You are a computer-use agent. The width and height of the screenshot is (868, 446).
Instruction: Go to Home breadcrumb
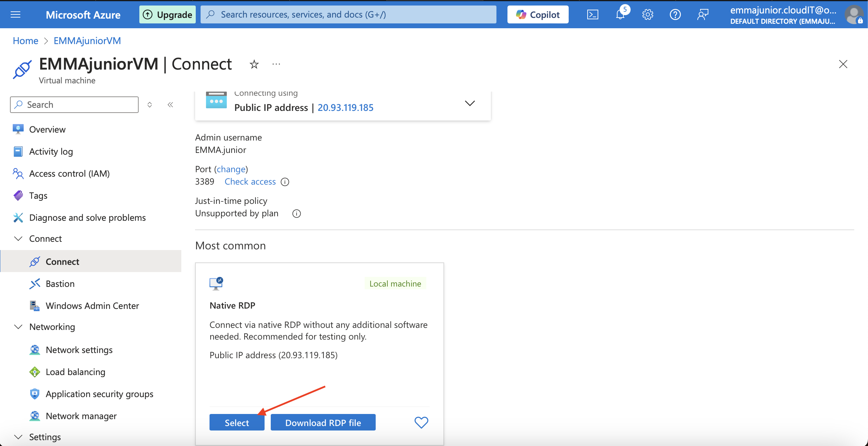[25, 41]
